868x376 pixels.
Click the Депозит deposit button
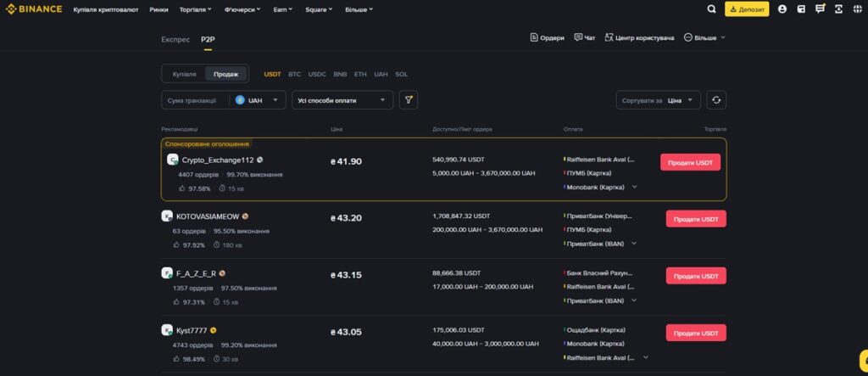click(747, 9)
